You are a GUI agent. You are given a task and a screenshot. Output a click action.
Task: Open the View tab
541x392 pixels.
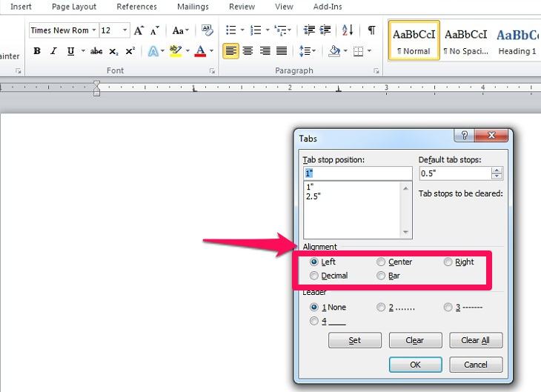[284, 7]
